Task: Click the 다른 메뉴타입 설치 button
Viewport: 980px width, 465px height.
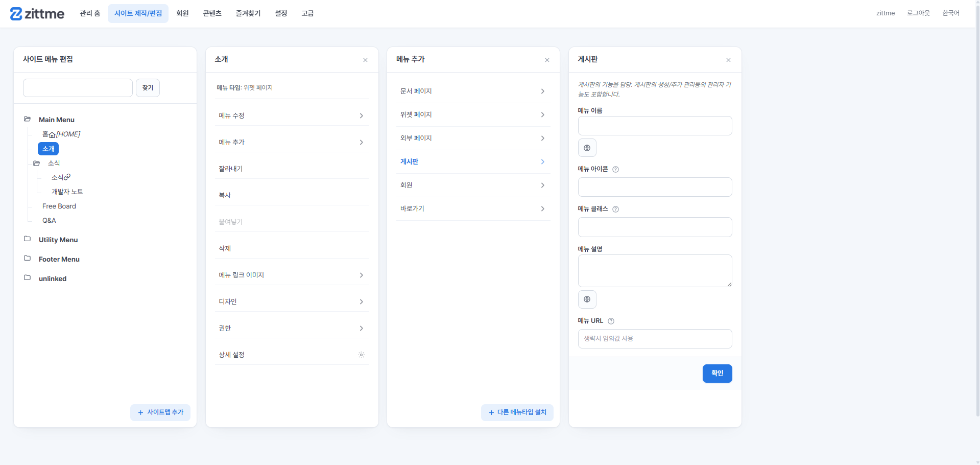Action: [x=517, y=412]
